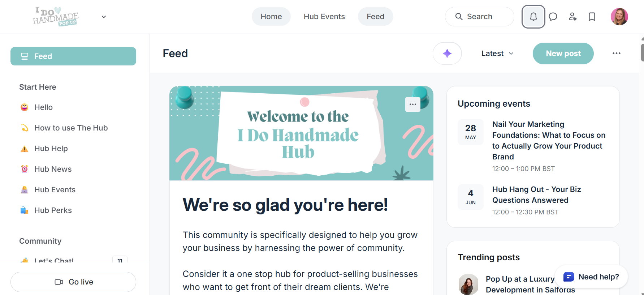
Task: Switch to the Hub Events tab
Action: [x=324, y=17]
